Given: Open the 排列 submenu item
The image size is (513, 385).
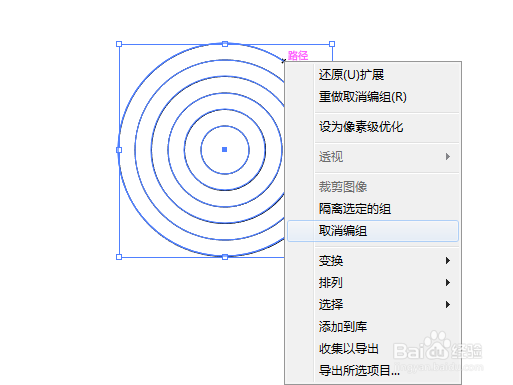Looking at the screenshot, I should (373, 283).
